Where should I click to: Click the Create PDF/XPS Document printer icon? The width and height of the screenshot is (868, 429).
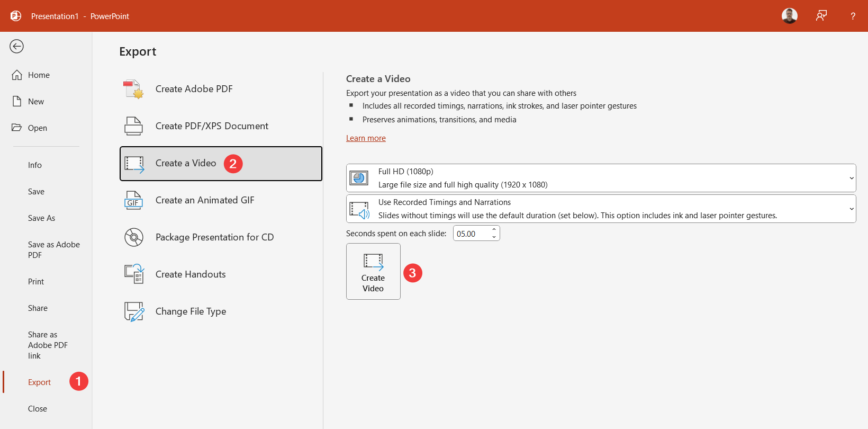point(133,126)
